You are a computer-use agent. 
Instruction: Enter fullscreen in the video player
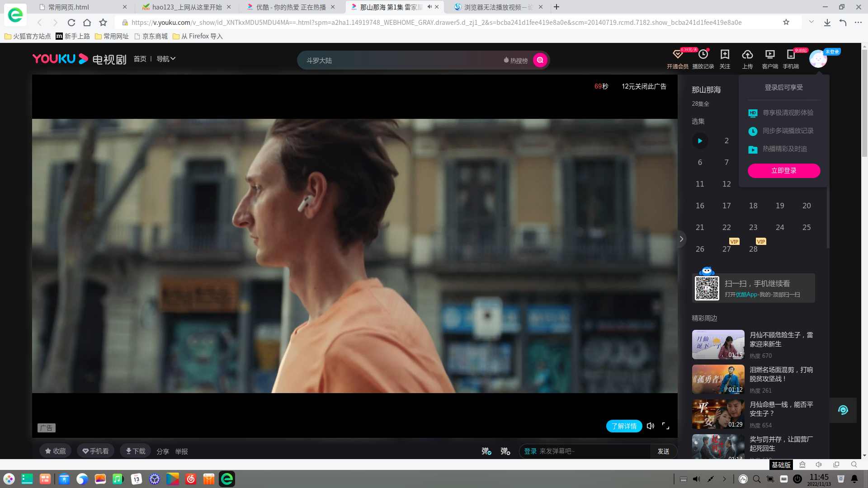(665, 426)
